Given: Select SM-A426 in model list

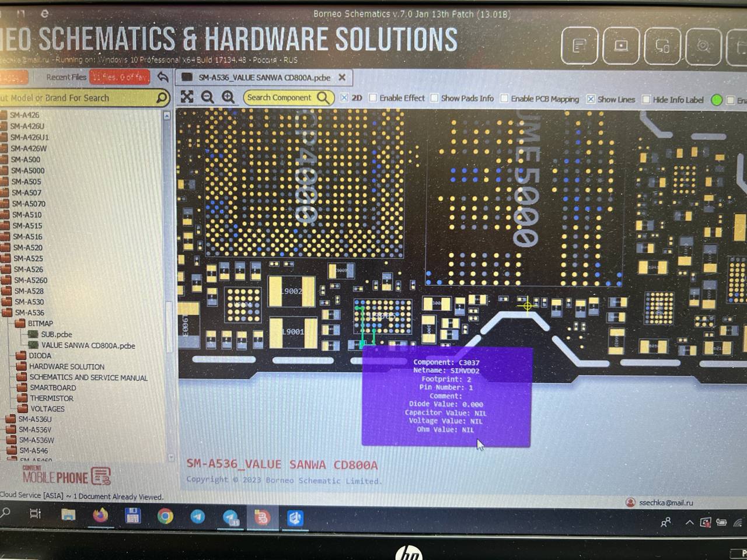Looking at the screenshot, I should [25, 115].
